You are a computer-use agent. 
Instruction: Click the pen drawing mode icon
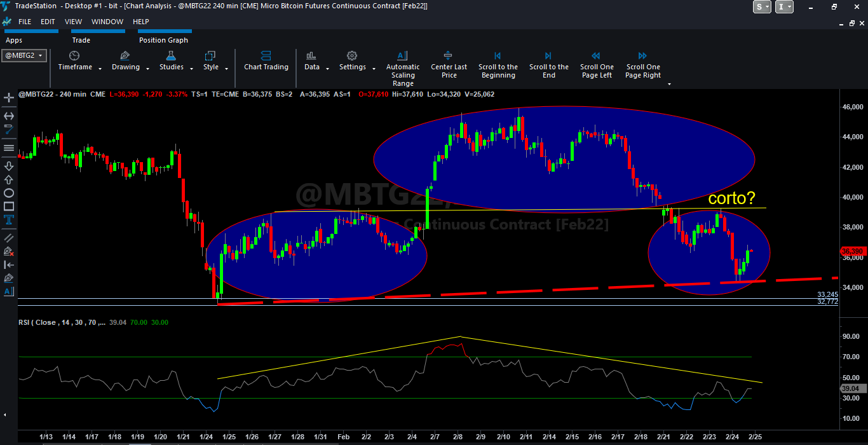(x=9, y=278)
